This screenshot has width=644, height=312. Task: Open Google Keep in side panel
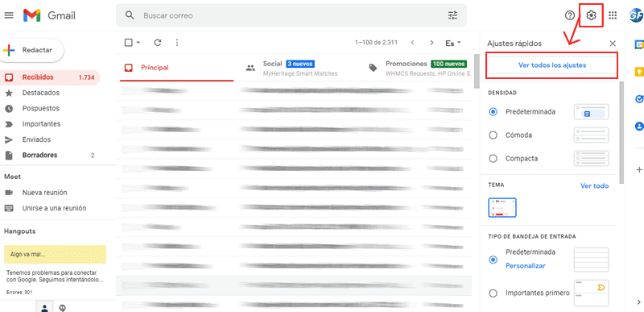[639, 72]
